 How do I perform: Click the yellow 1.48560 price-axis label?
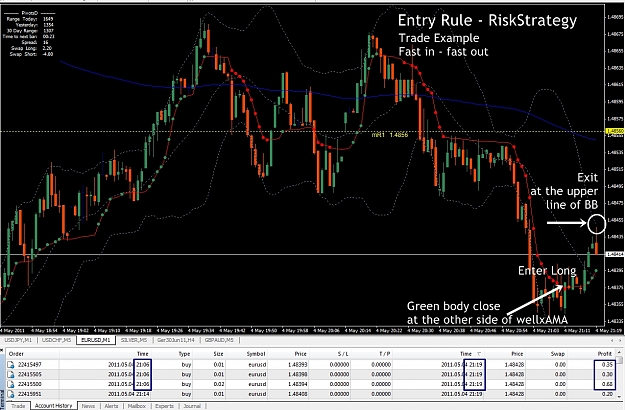614,131
